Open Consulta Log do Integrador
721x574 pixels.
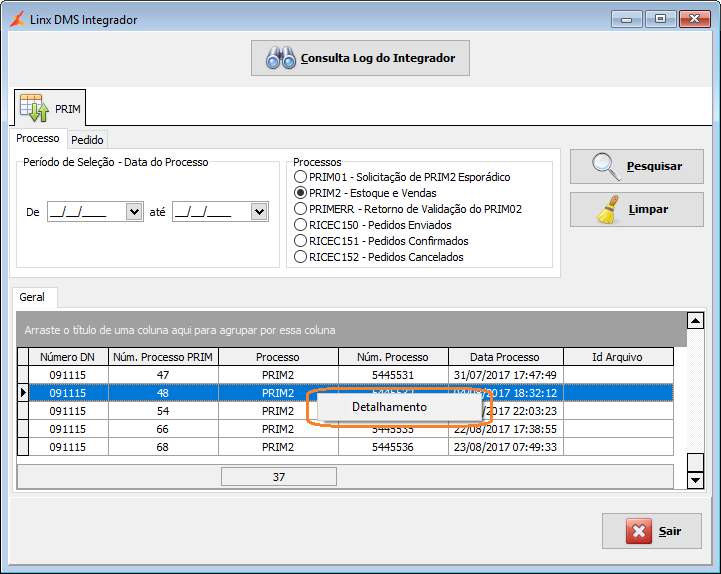pos(360,58)
